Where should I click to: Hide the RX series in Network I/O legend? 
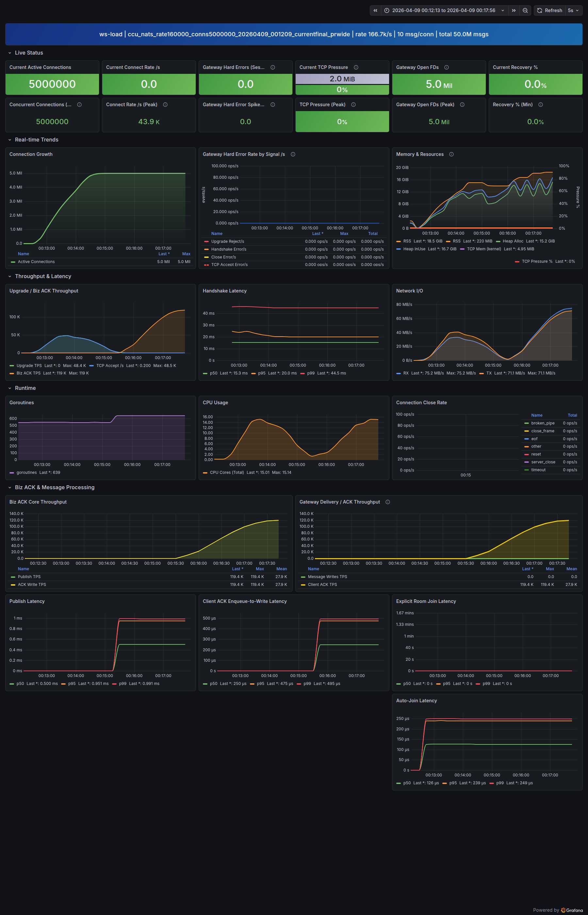[x=405, y=373]
